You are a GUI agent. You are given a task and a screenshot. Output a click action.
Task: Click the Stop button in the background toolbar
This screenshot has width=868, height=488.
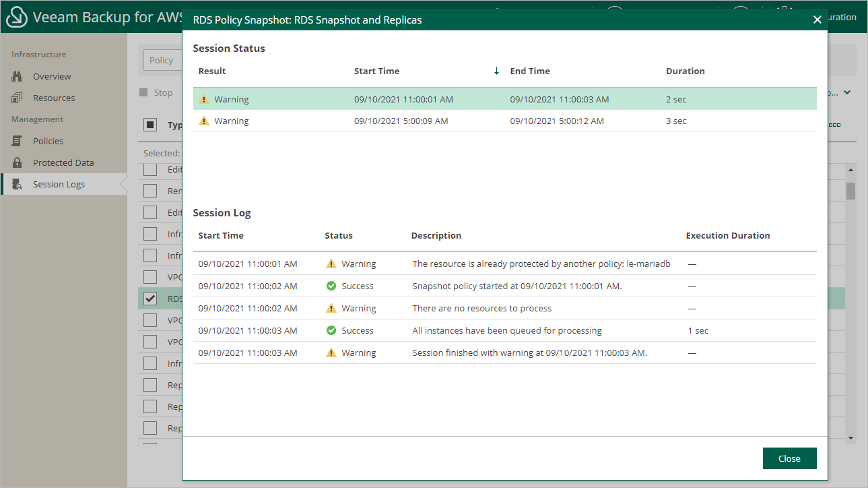pyautogui.click(x=156, y=92)
